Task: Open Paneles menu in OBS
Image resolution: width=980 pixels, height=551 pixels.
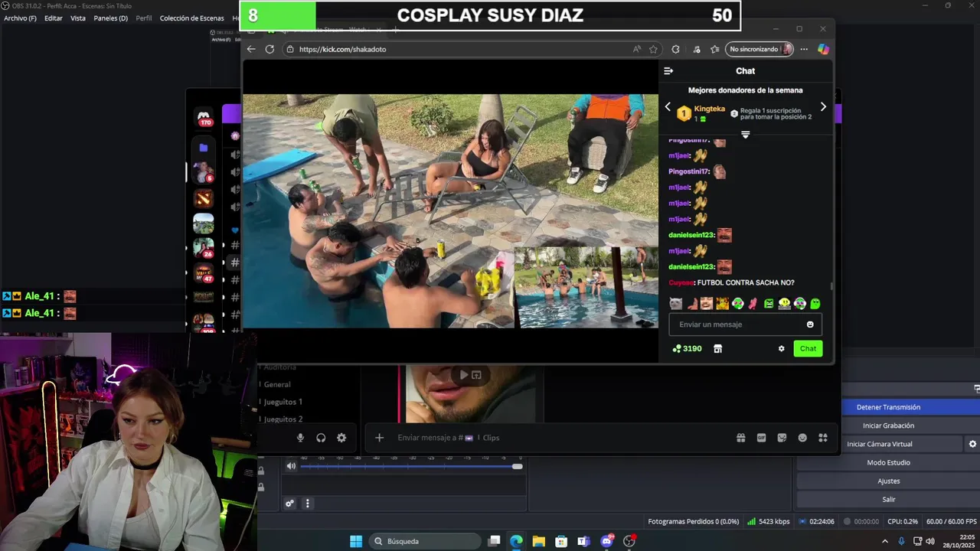Action: (110, 18)
